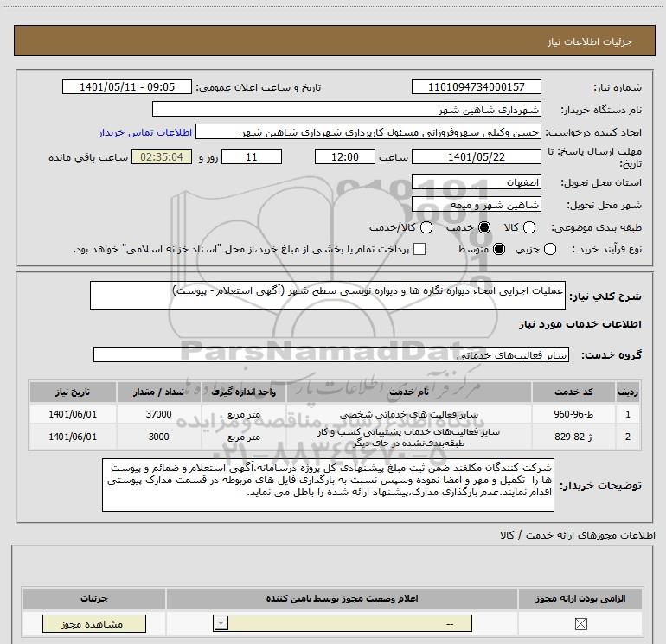Select the کالا radio button
This screenshot has height=644, width=666.
pyautogui.click(x=529, y=227)
